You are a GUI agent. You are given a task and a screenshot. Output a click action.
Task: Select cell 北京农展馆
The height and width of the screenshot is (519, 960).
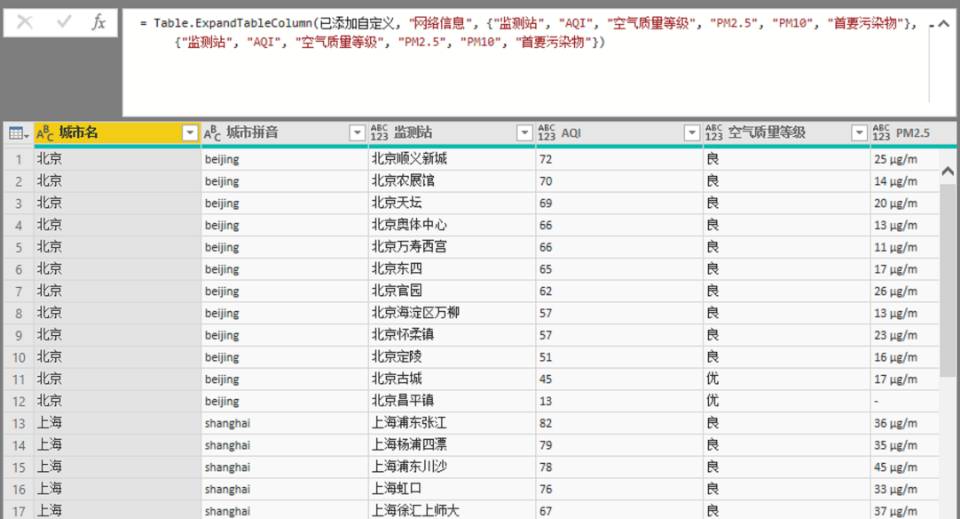pos(452,181)
